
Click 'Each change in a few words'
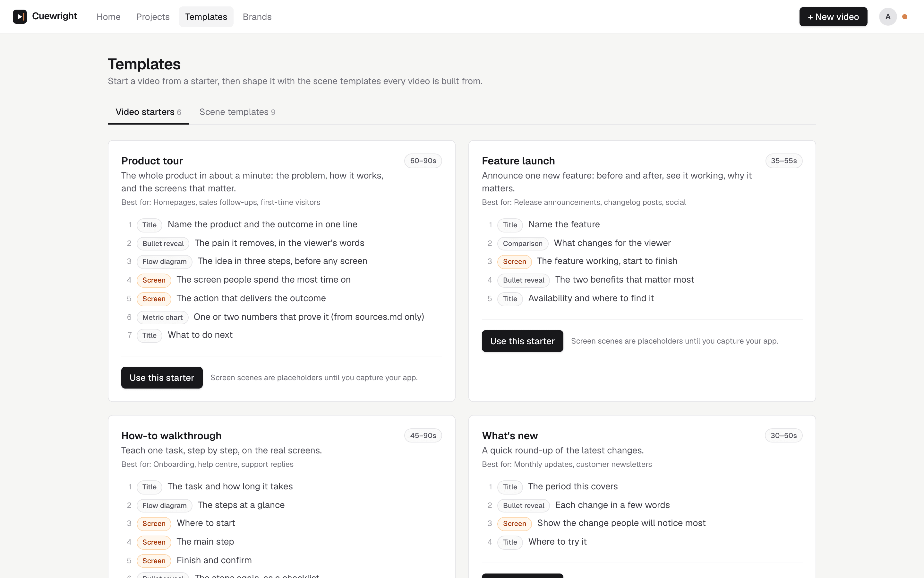click(612, 505)
